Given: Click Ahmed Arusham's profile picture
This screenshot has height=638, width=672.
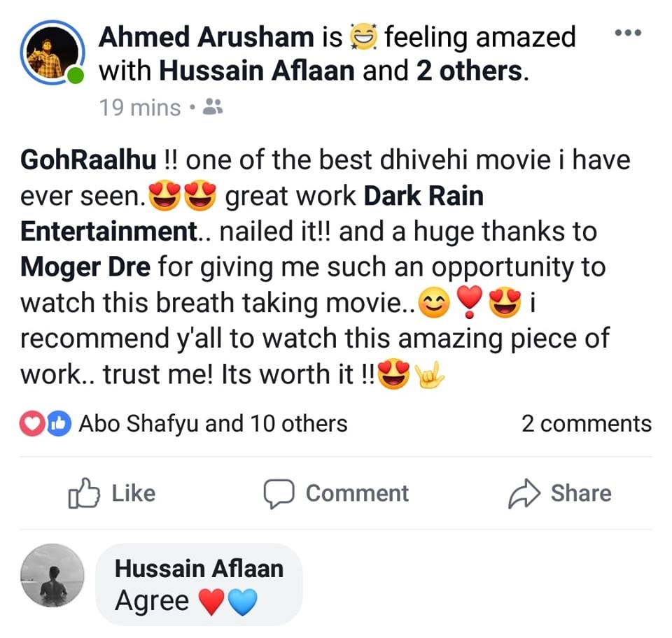Looking at the screenshot, I should tap(52, 52).
